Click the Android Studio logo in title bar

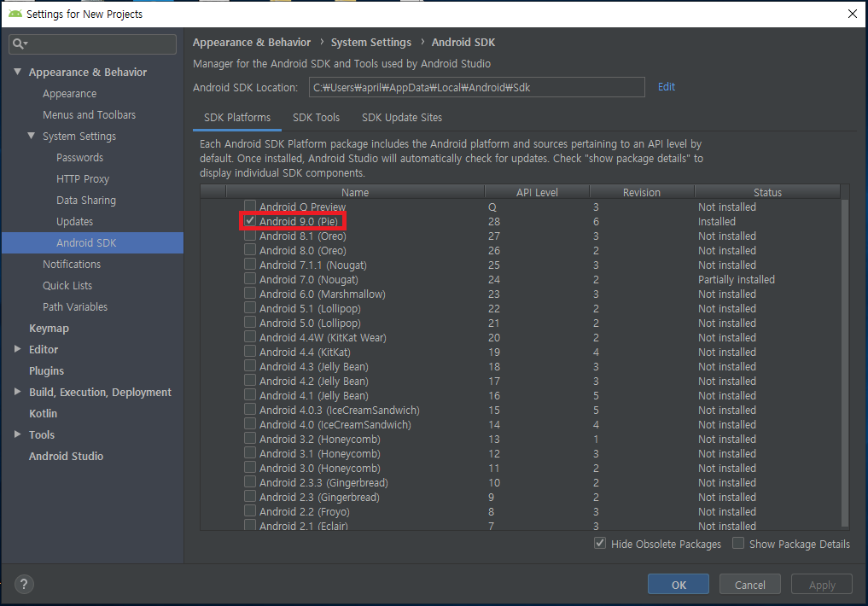click(x=15, y=14)
